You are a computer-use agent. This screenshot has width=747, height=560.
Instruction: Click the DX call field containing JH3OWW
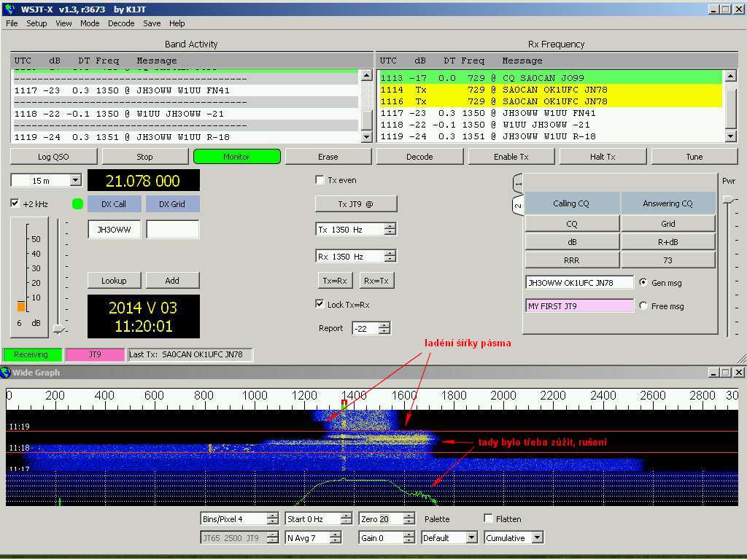(115, 230)
